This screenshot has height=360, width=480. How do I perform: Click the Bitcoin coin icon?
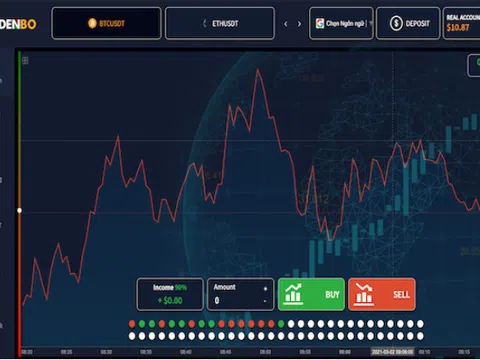point(92,23)
